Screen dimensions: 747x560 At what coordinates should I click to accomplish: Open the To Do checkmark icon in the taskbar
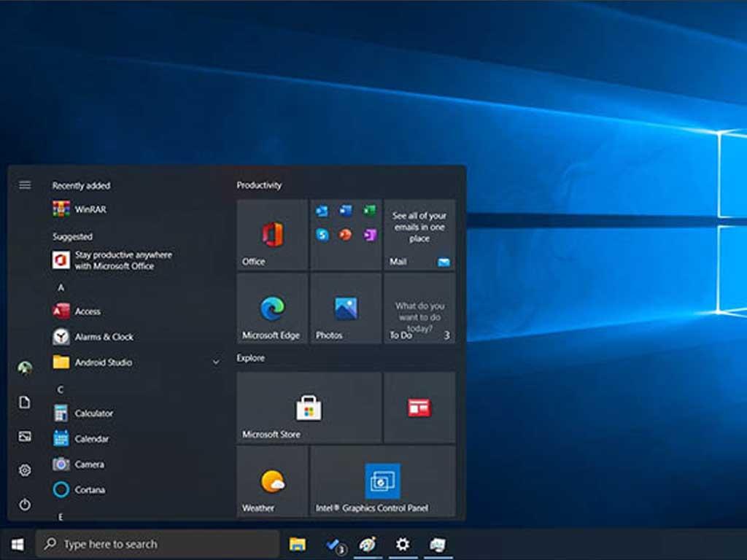(x=335, y=545)
